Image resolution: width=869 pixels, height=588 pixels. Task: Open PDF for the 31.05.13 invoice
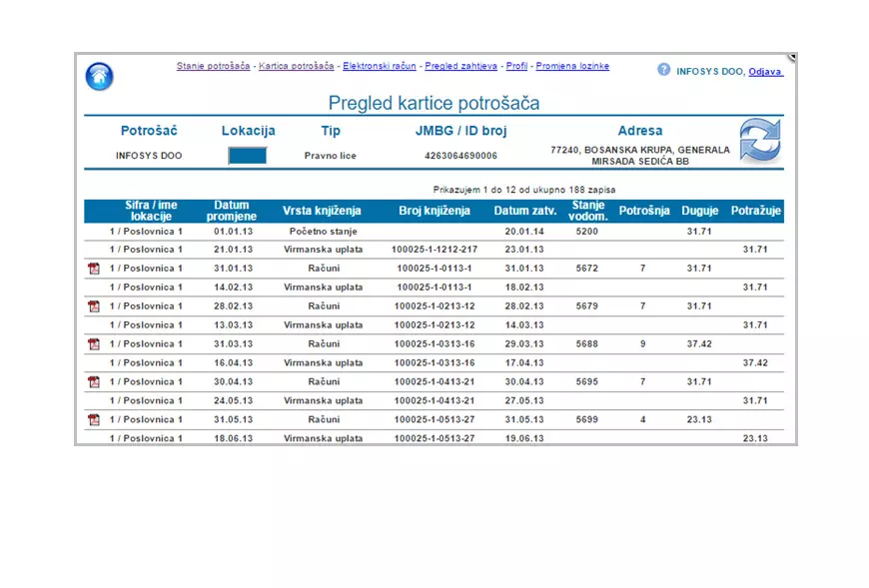(x=94, y=420)
